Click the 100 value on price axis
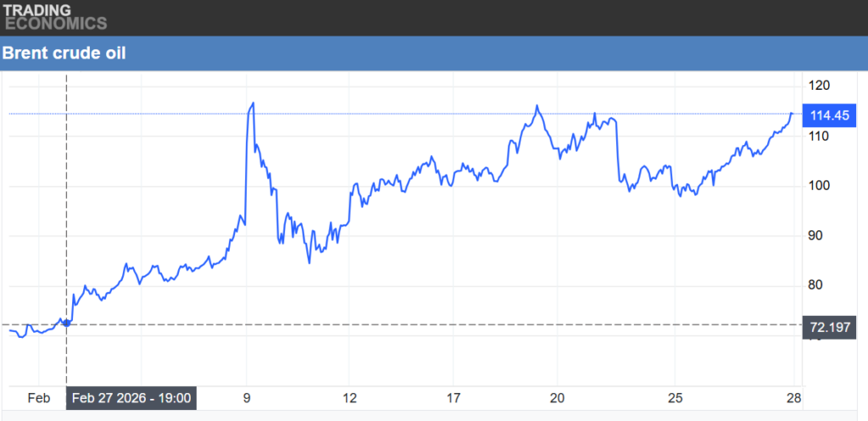Viewport: 868px width, 421px height. 819,186
